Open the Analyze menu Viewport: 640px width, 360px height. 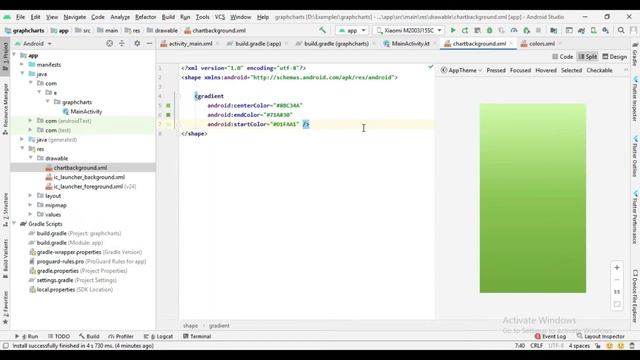[120, 17]
